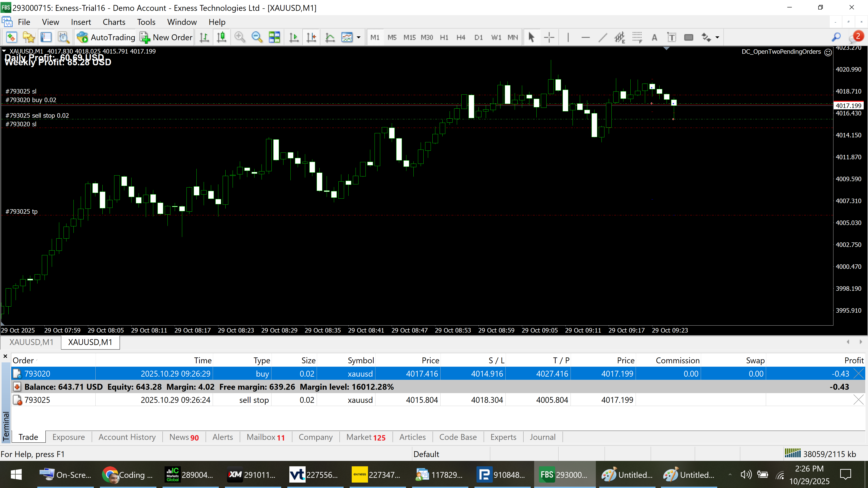Open the Charts menu
Screen dimensions: 868x488
pos(114,22)
